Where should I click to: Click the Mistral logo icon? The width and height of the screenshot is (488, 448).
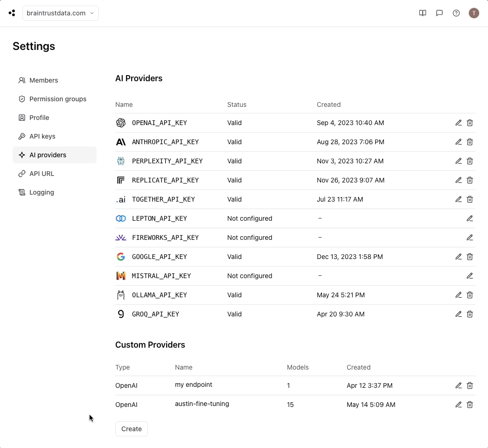coord(120,276)
